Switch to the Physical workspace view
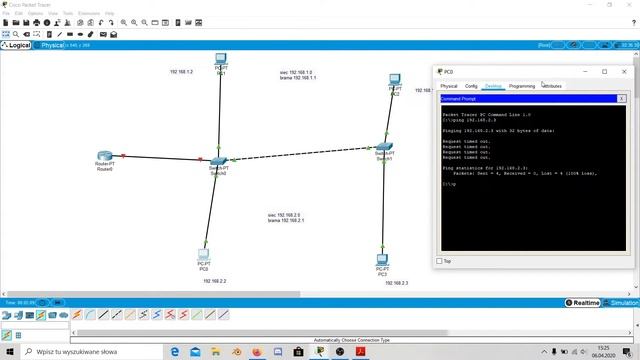 tap(49, 45)
